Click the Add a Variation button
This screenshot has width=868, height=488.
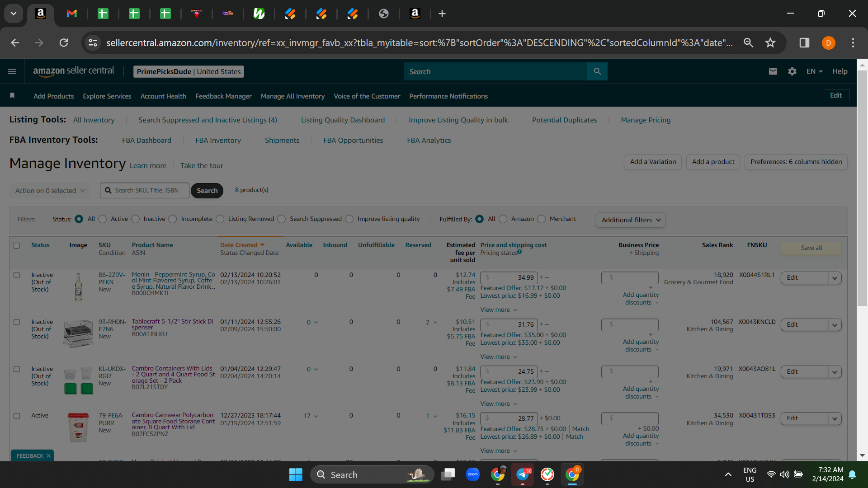coord(653,162)
